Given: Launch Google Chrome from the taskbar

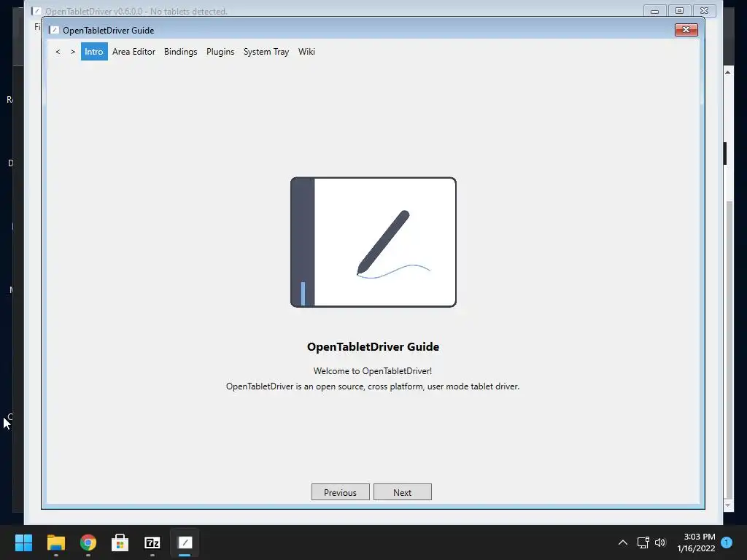Looking at the screenshot, I should click(88, 542).
